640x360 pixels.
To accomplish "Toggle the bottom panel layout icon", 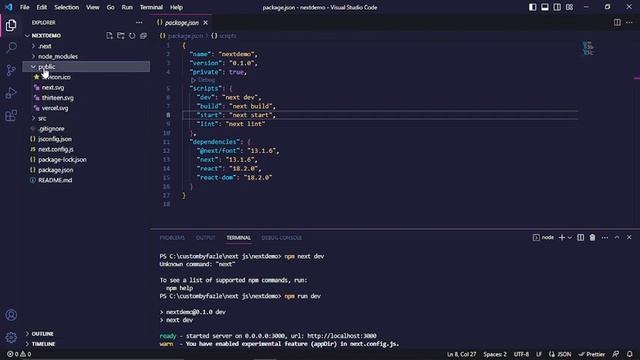I will coord(545,7).
